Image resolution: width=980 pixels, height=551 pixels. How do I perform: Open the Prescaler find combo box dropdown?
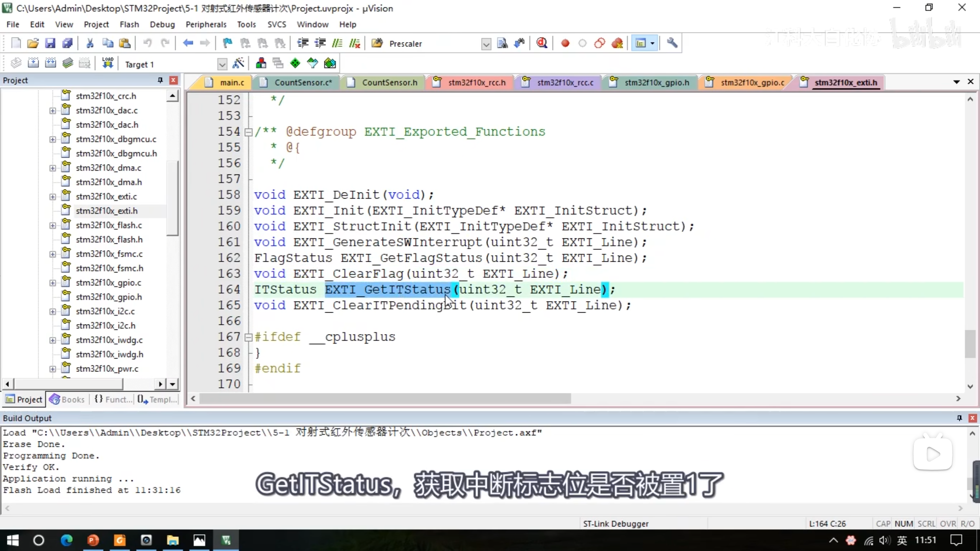tap(486, 44)
